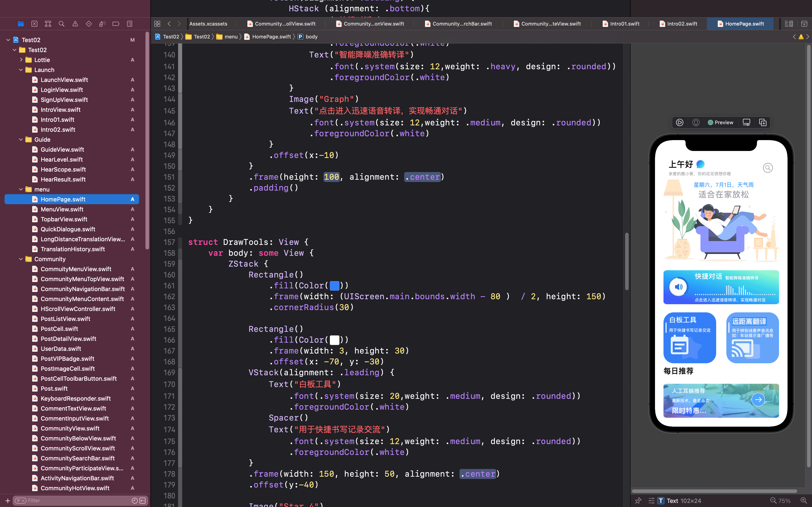The height and width of the screenshot is (507, 812).
Task: Open preview device settings icon
Action: click(746, 122)
